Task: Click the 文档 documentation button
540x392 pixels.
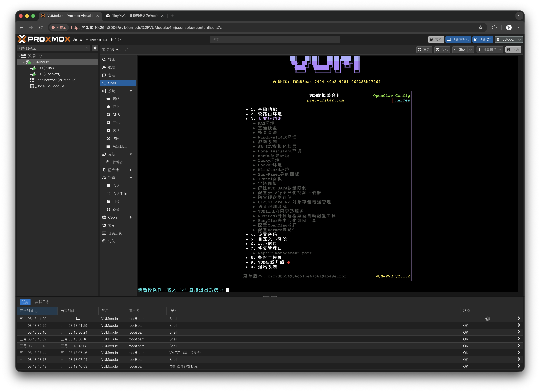Action: (x=436, y=39)
